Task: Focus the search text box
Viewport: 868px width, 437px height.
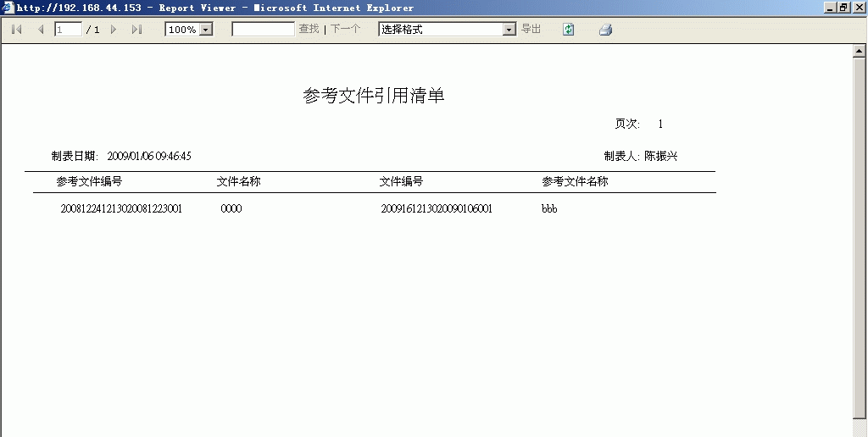Action: (x=263, y=30)
